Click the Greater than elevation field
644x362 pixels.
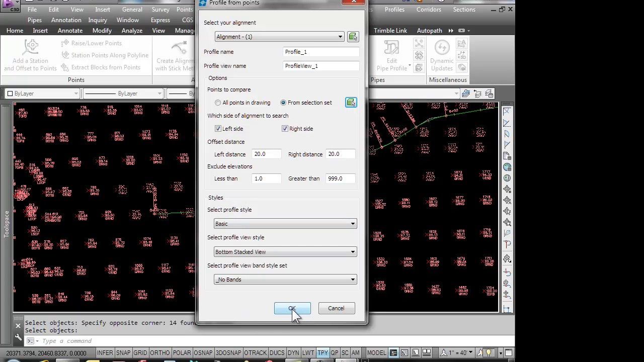(x=341, y=178)
